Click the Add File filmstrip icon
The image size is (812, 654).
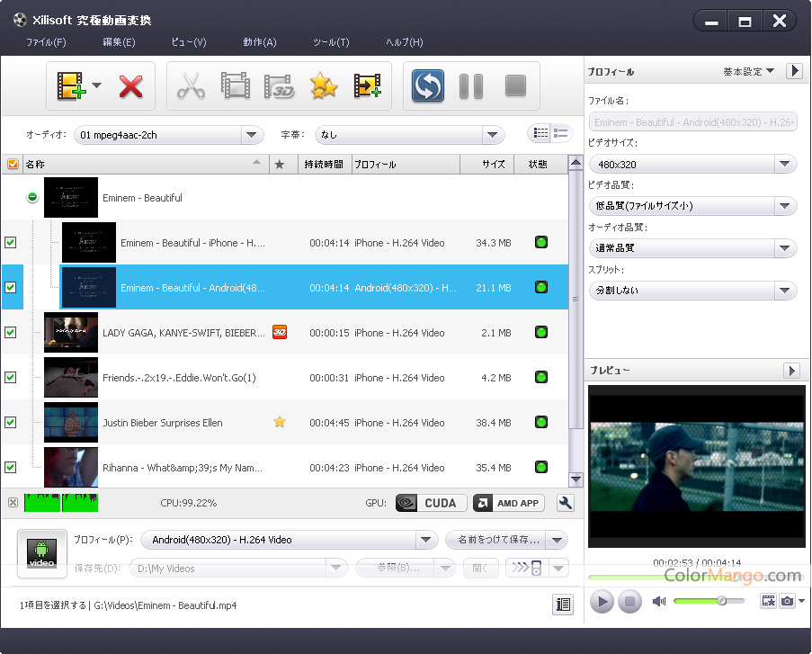click(71, 86)
